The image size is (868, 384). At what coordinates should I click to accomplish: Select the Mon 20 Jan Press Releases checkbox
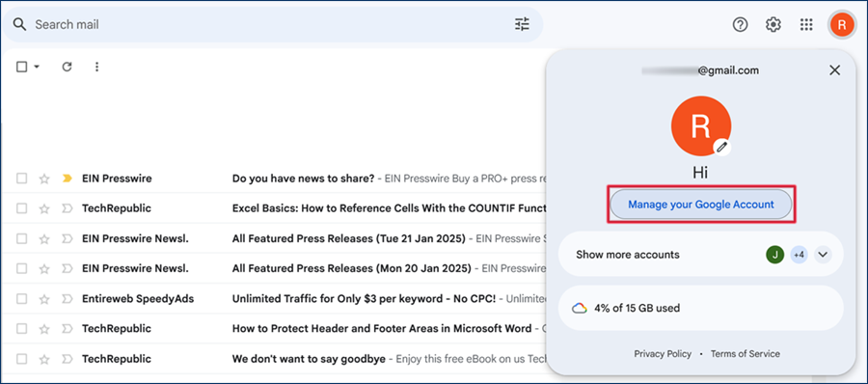click(x=21, y=269)
